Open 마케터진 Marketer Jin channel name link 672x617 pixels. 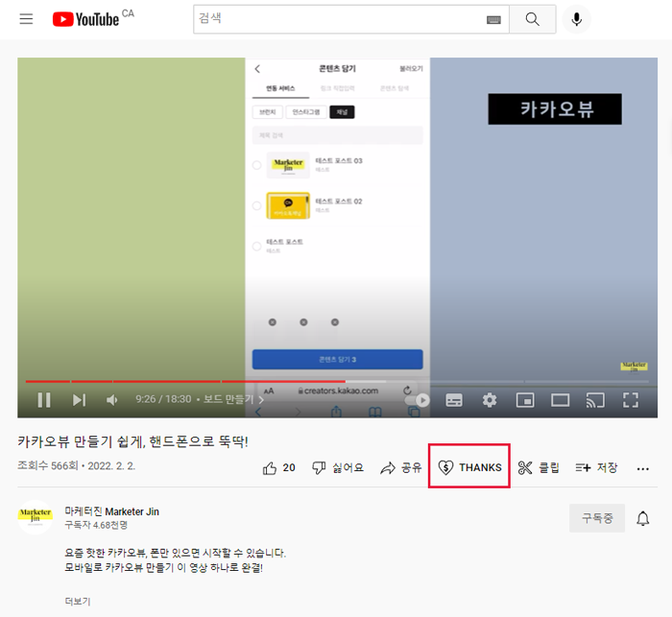112,511
